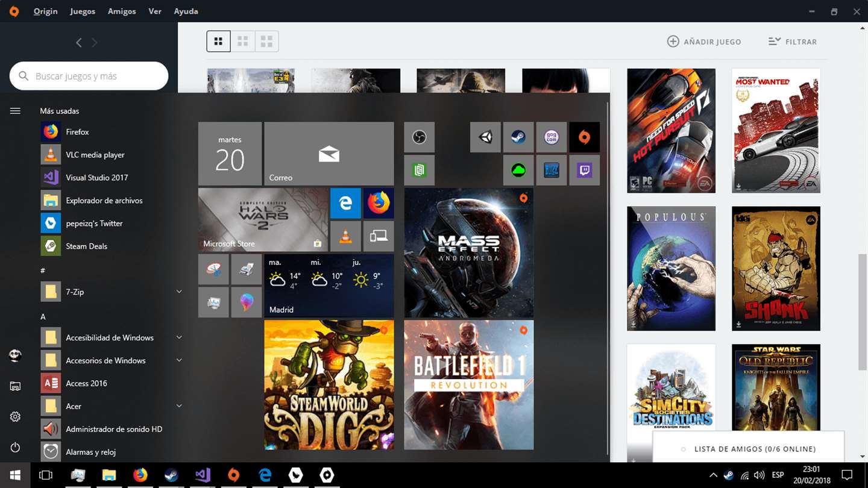Launch the Blizzard app tile
This screenshot has height=488, width=868.
(552, 170)
